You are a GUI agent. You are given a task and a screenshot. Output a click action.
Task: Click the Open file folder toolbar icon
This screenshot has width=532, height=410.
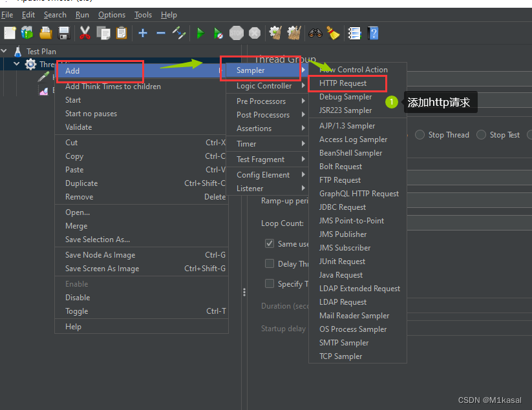click(x=45, y=33)
